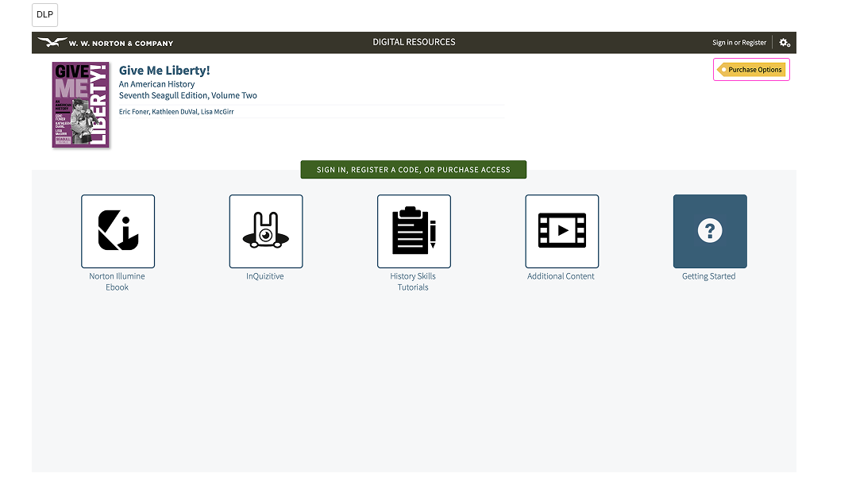Click Norton Illumine Ebook label
Image resolution: width=856 pixels, height=504 pixels.
117,282
